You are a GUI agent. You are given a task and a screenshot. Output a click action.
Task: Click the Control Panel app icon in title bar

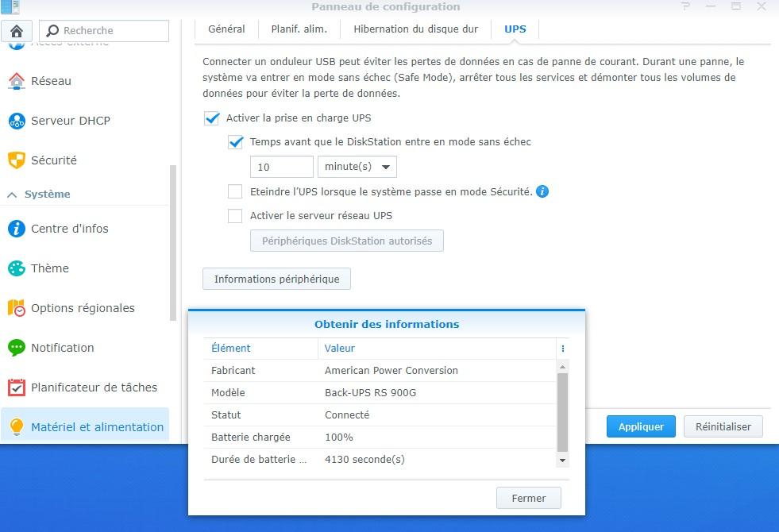click(10, 7)
